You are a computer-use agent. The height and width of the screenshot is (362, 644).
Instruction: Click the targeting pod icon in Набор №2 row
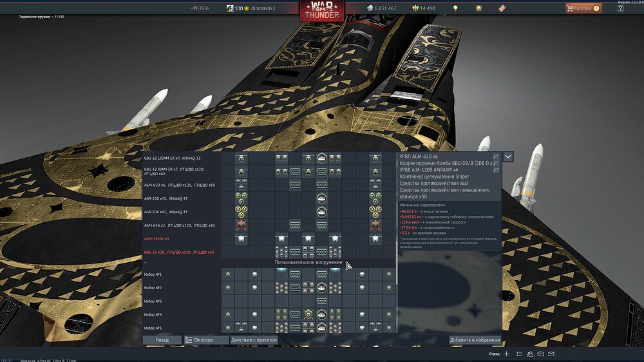321,288
